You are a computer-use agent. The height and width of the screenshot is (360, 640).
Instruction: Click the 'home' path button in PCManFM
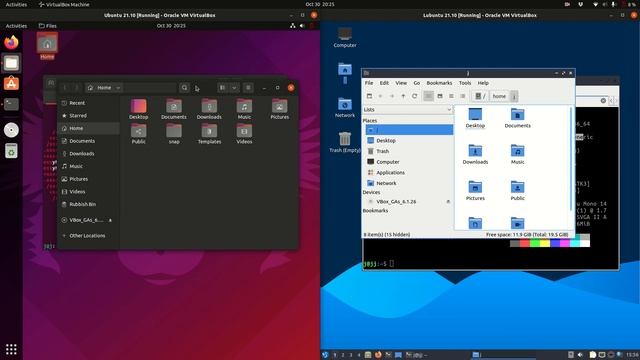[499, 96]
